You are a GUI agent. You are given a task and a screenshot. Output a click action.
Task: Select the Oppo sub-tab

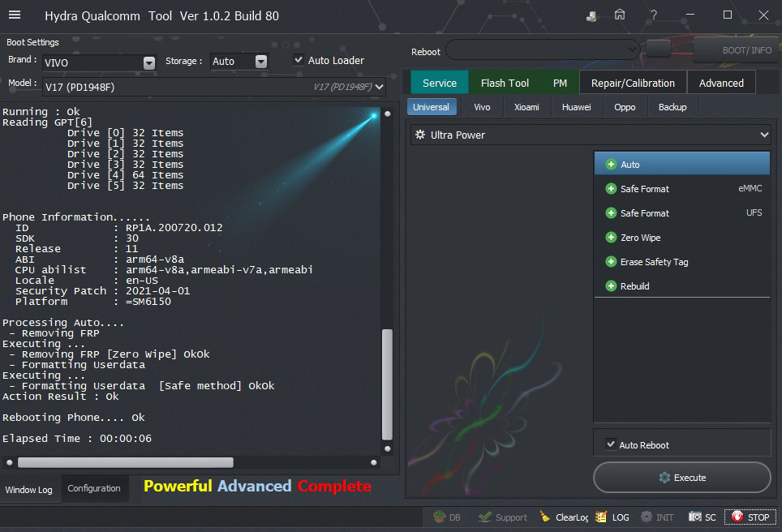point(625,107)
